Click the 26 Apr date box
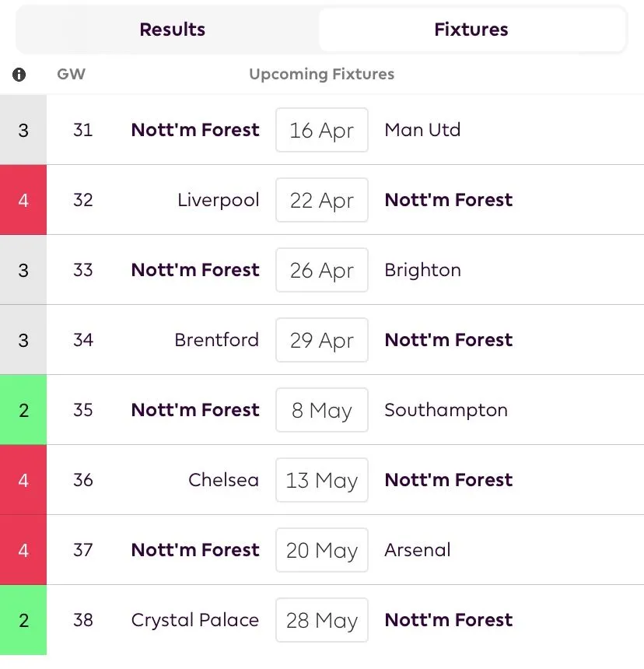Screen dimensions: 644x669 321,270
